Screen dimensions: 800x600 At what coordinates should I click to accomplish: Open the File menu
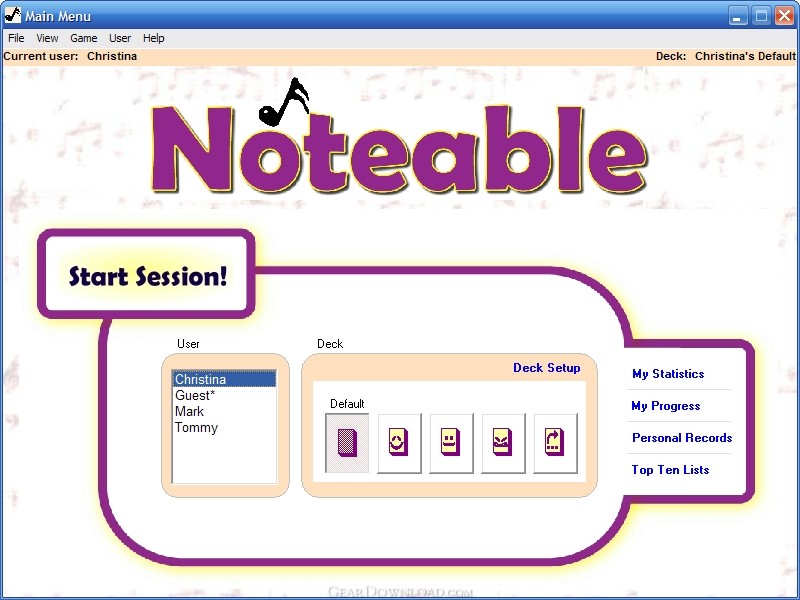[16, 38]
